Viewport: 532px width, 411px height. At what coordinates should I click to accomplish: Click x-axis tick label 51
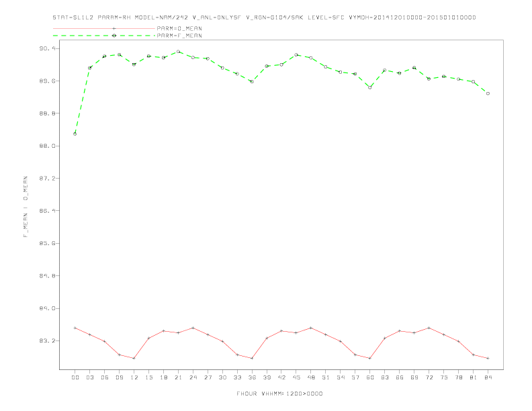click(326, 377)
